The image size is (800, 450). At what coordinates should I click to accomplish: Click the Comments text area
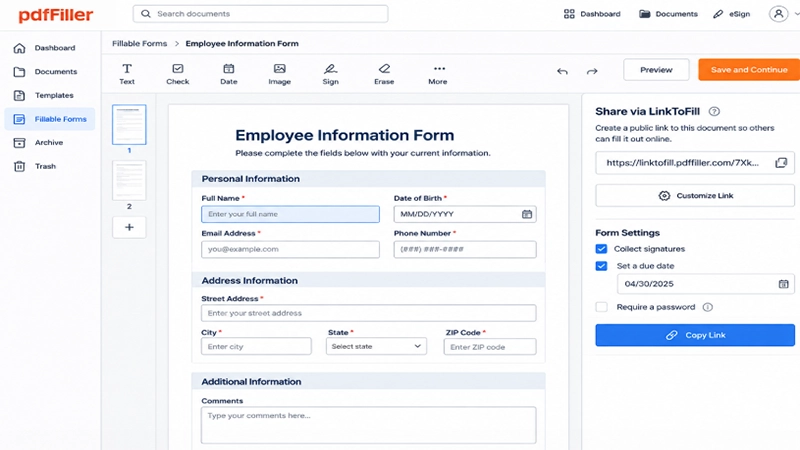(x=368, y=425)
